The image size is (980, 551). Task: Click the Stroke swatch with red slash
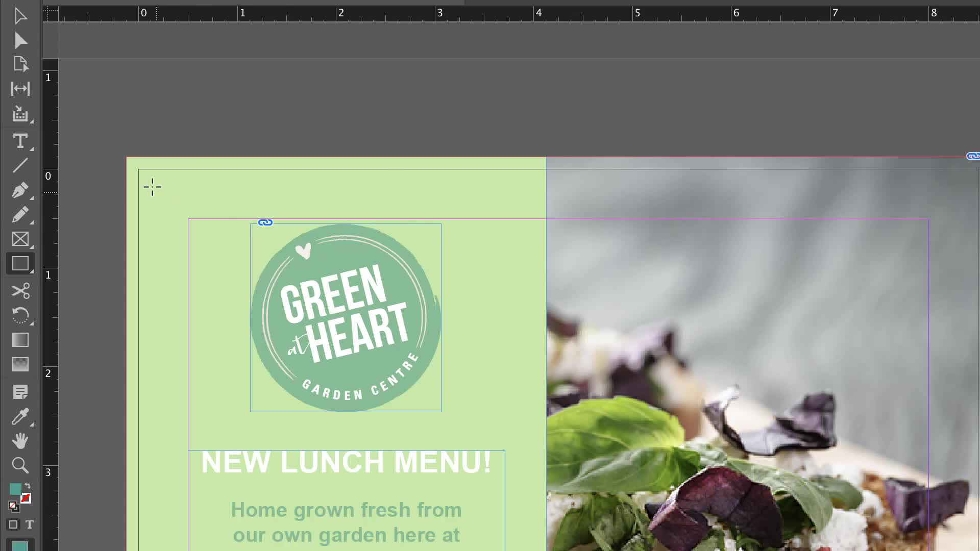[x=26, y=498]
